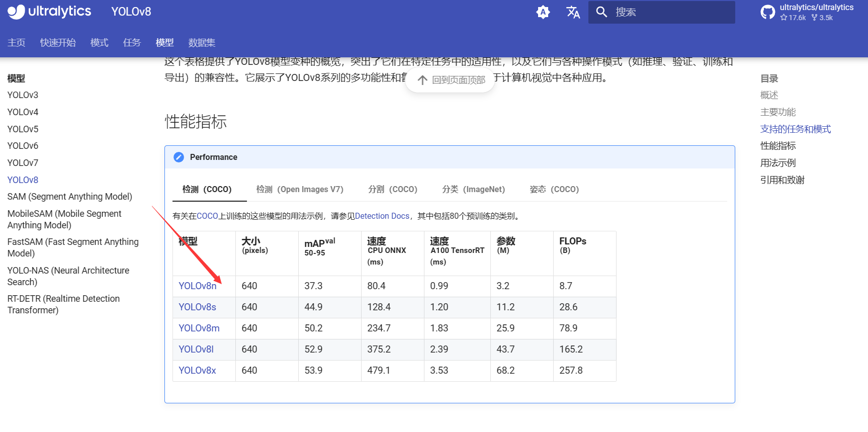Click the FLOPs (B) column header

(x=585, y=253)
